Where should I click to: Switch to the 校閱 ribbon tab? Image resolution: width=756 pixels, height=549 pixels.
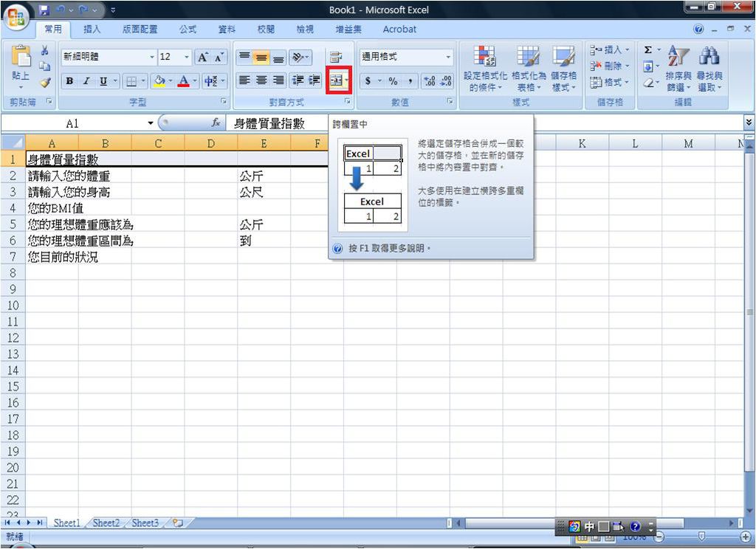coord(266,30)
